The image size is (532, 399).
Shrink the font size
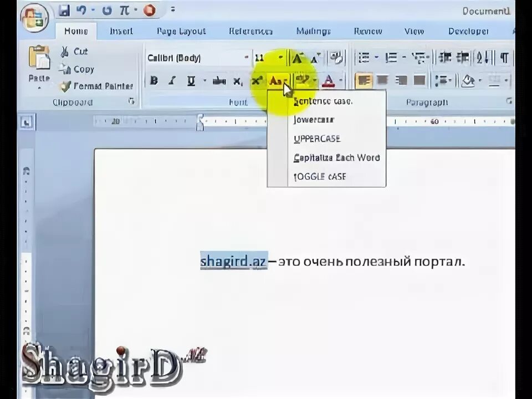pos(315,58)
